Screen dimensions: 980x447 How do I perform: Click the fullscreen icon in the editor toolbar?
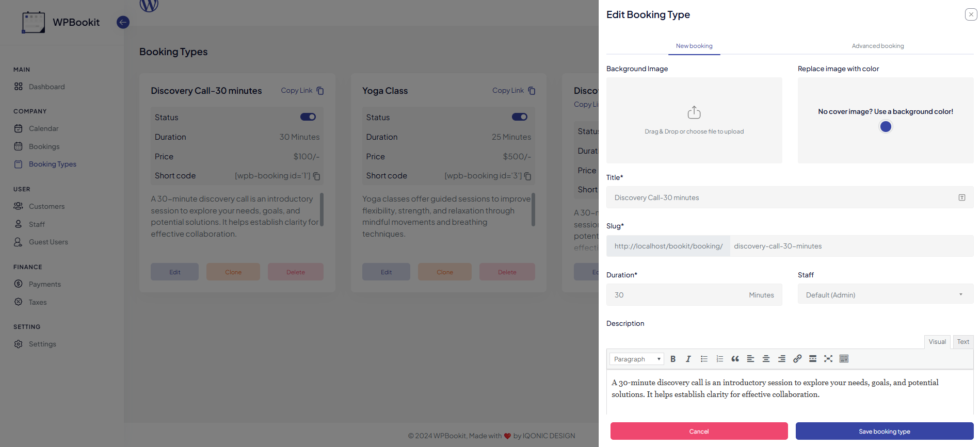pos(828,359)
